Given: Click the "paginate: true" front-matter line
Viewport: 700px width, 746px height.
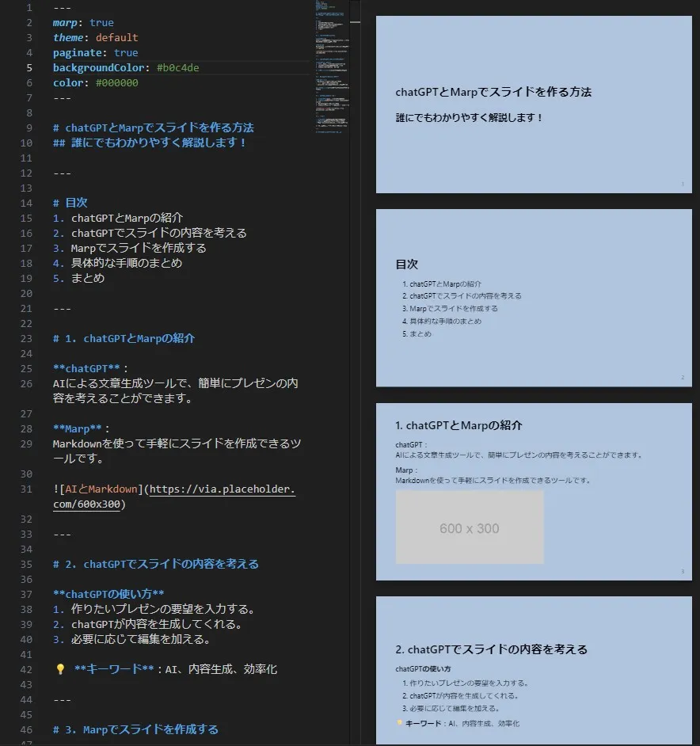Looking at the screenshot, I should click(x=96, y=53).
